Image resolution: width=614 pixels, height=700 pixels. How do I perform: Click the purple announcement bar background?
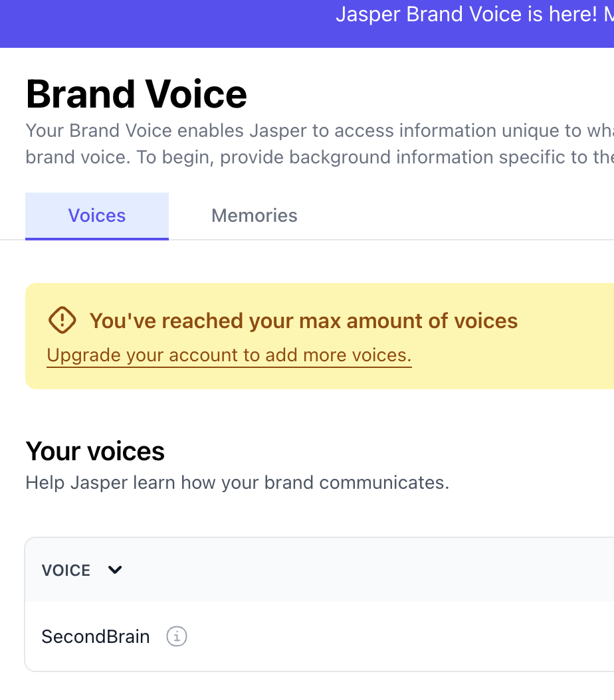pos(166,24)
